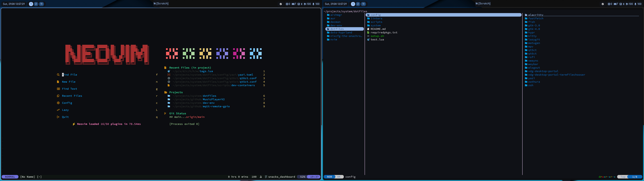Select the zathura folder in preview pane
The height and width of the screenshot is (181, 644).
pyautogui.click(x=534, y=82)
